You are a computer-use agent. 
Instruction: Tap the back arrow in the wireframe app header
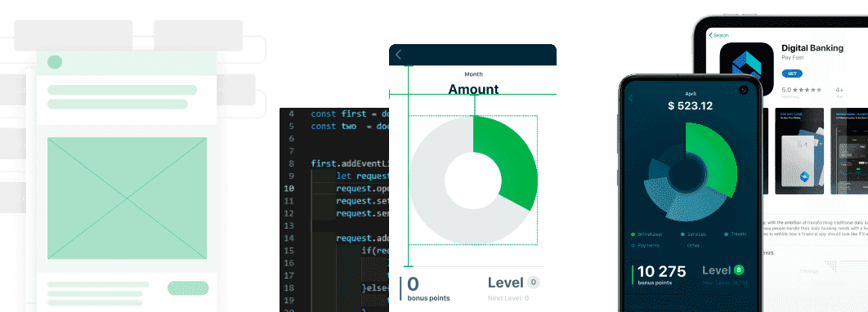pos(399,55)
